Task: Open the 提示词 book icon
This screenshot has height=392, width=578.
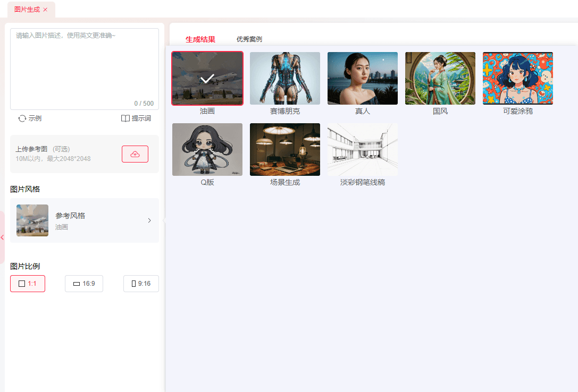Action: click(x=125, y=118)
